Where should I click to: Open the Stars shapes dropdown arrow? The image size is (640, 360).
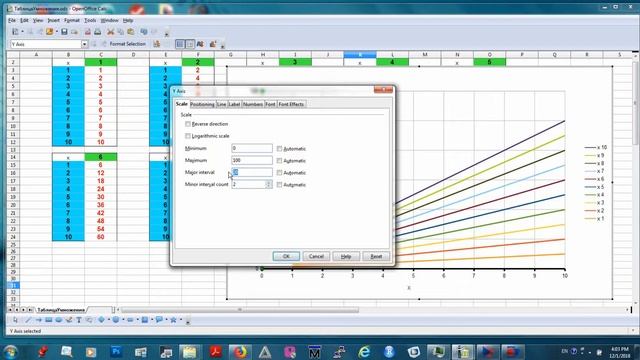[181, 320]
